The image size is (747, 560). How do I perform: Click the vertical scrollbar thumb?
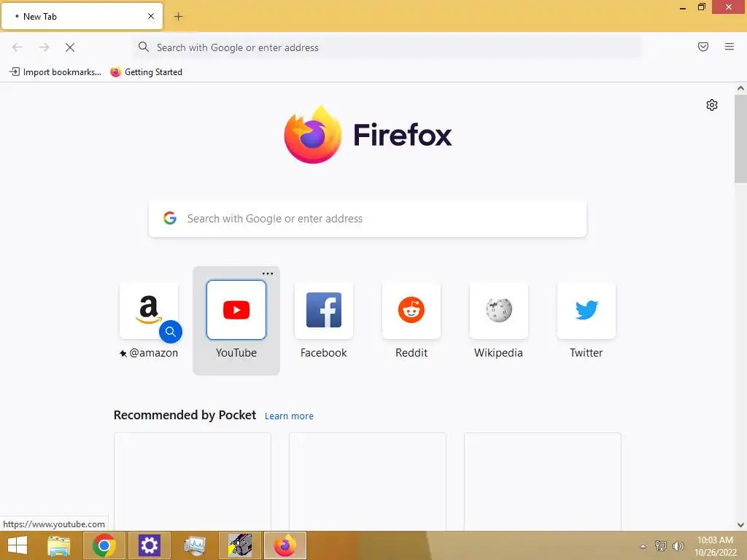coord(740,139)
